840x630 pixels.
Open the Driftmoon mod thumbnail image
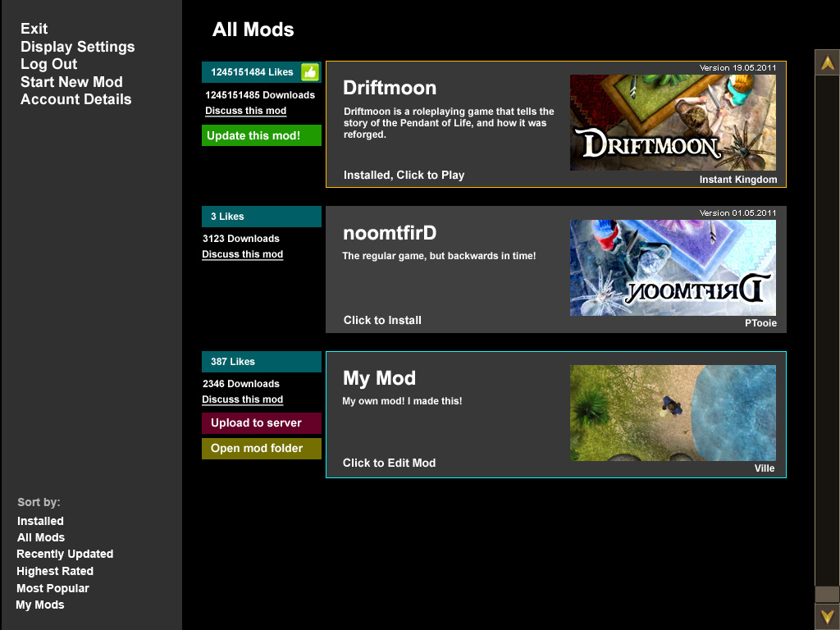click(673, 123)
